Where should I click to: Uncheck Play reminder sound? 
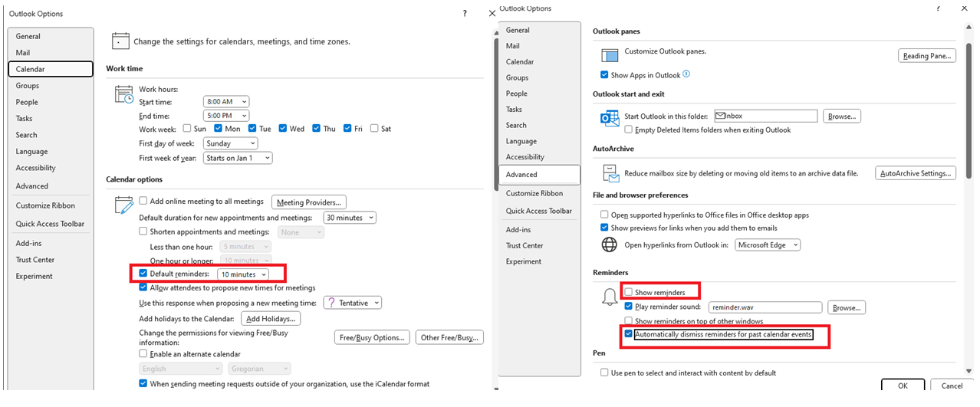[629, 306]
